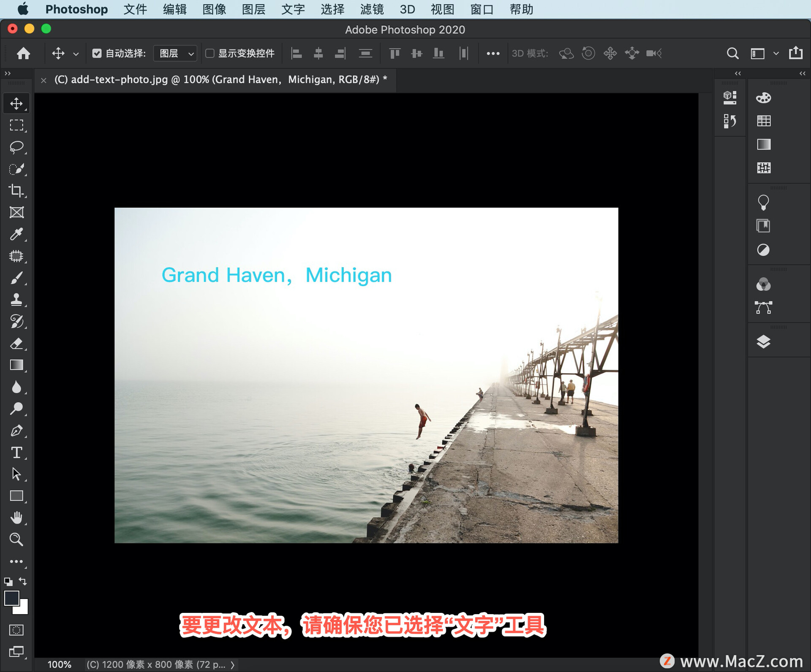Select the Hand tool

point(16,518)
